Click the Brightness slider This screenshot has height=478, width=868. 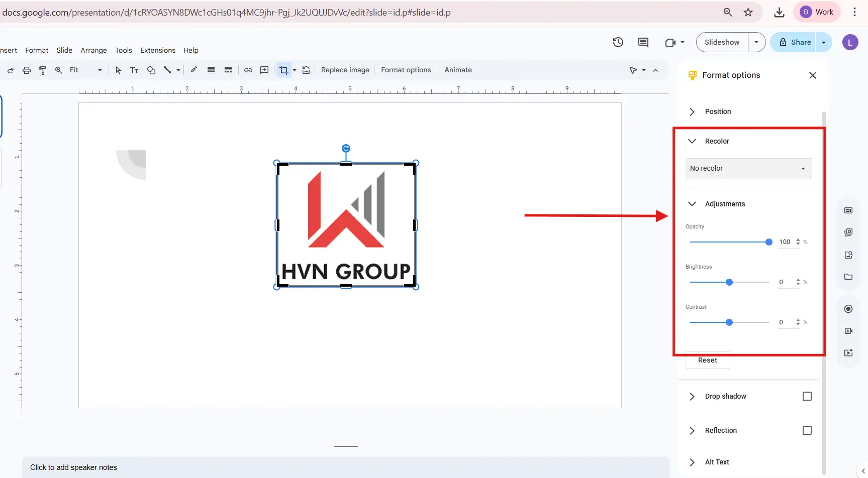tap(729, 282)
